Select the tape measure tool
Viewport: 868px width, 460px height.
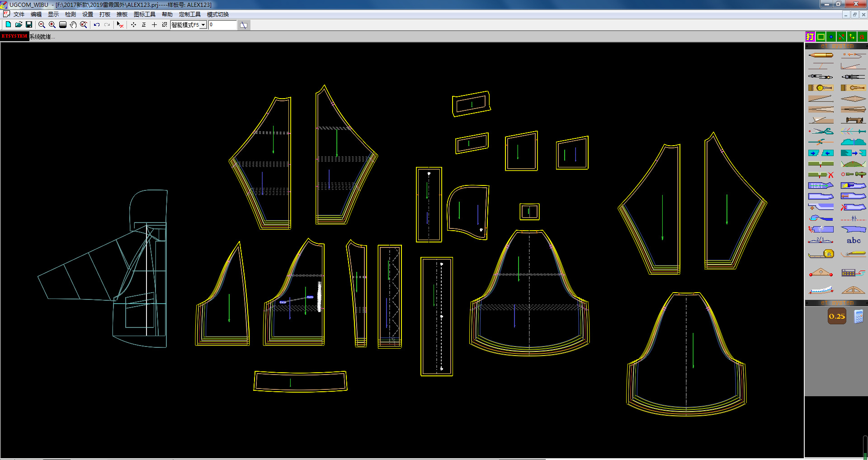pos(821,254)
